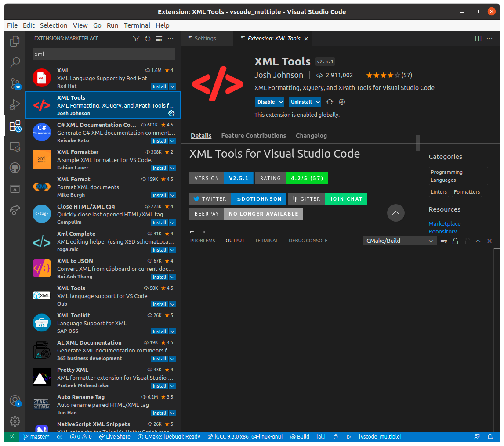This screenshot has height=446, width=504.
Task: Switch to Feature Contributions tab
Action: 253,136
